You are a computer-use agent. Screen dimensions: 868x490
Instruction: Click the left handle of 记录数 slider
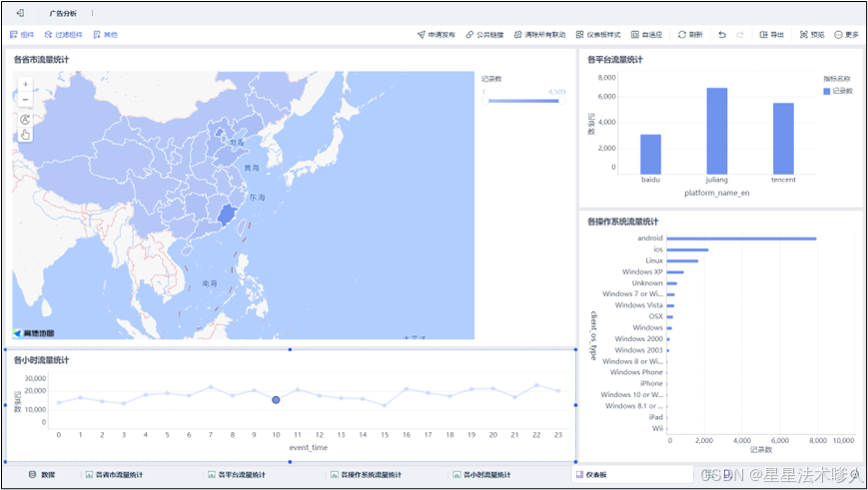click(484, 101)
